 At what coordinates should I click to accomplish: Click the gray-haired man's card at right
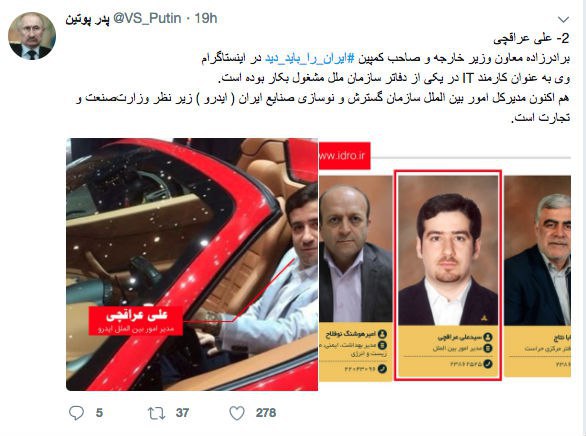point(537,276)
